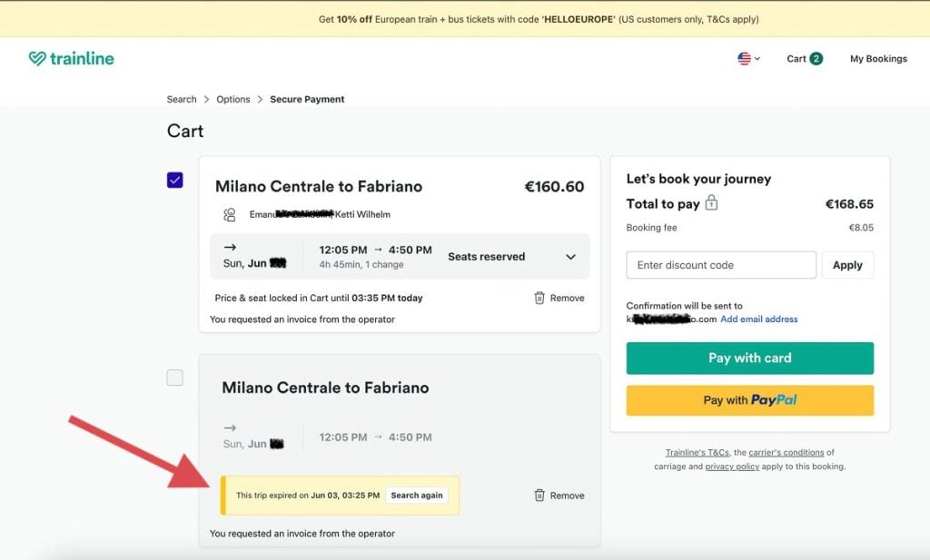Check the expired Milano Centrale to Fabriano trip
The width and height of the screenshot is (930, 560).
pos(174,378)
